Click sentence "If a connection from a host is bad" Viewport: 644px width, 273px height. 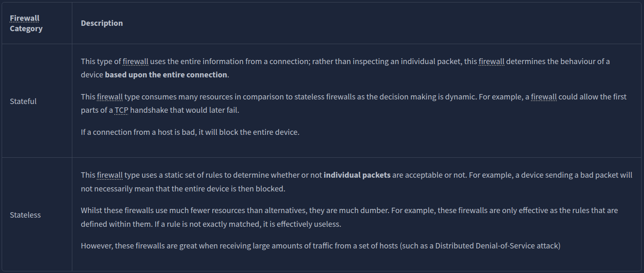[x=190, y=132]
